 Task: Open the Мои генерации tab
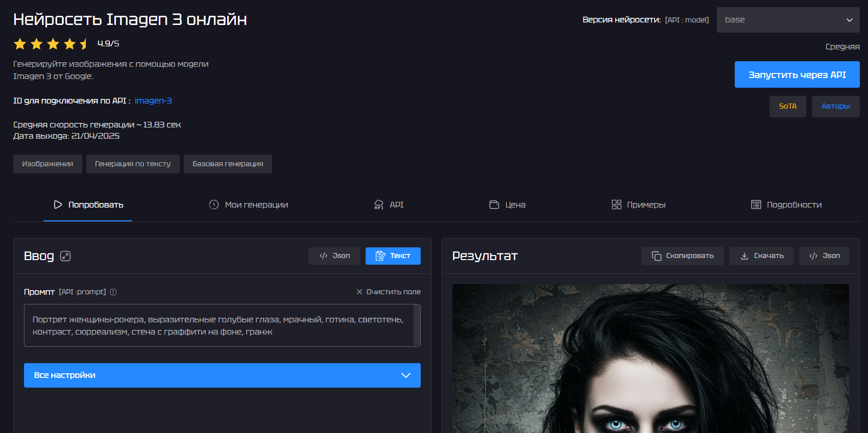point(249,205)
